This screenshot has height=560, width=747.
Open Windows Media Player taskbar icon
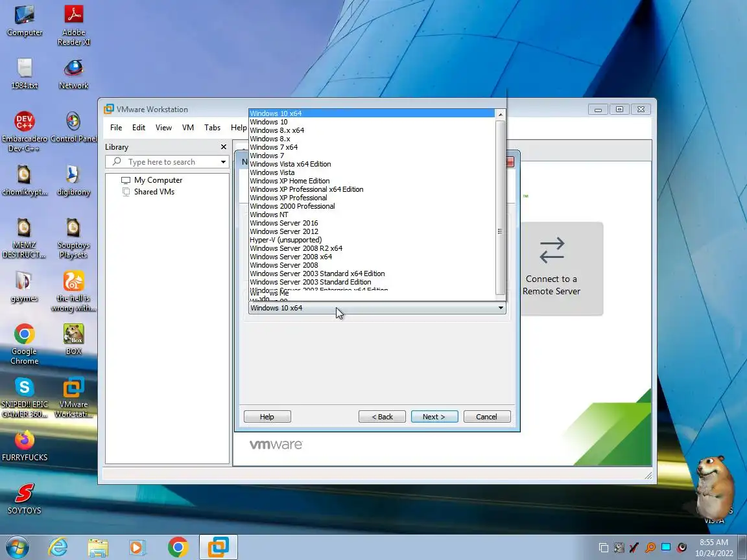(x=137, y=547)
